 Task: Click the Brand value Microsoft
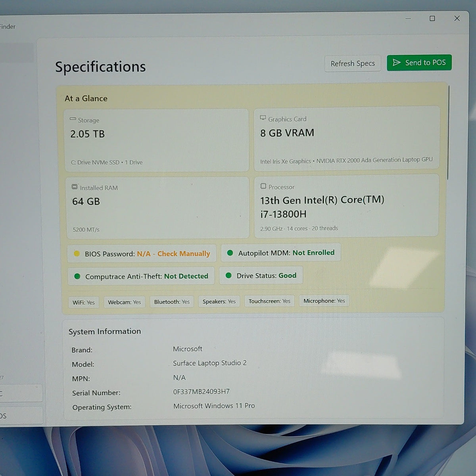point(188,349)
